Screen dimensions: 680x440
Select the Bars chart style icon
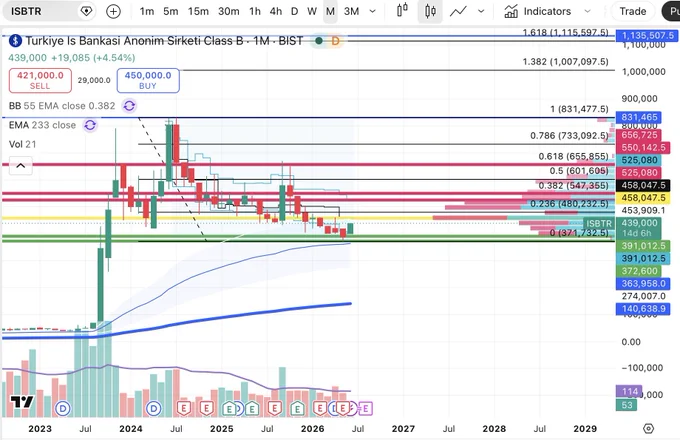click(x=402, y=10)
